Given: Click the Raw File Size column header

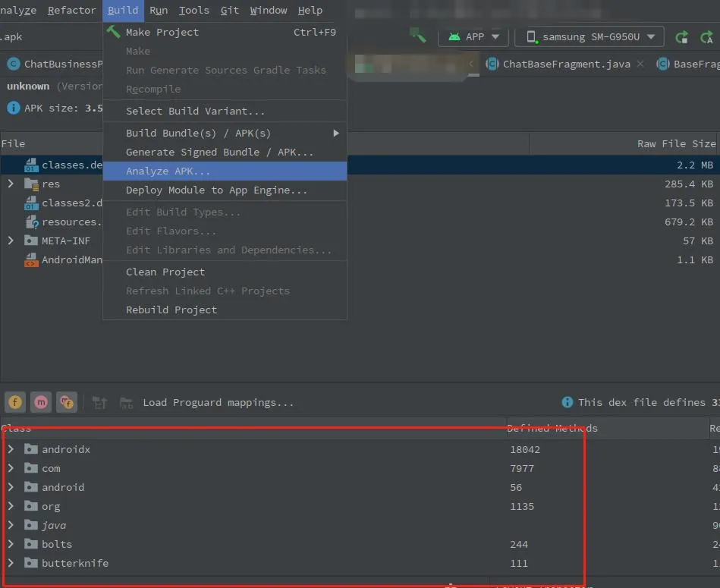Looking at the screenshot, I should 676,143.
